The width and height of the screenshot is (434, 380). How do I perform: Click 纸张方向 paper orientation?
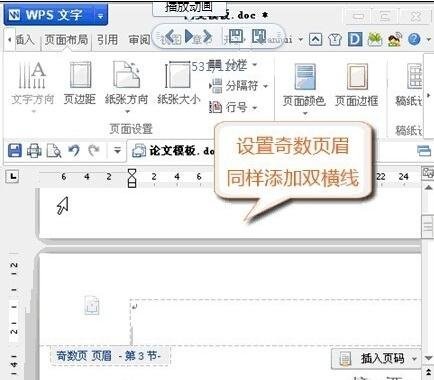(126, 83)
